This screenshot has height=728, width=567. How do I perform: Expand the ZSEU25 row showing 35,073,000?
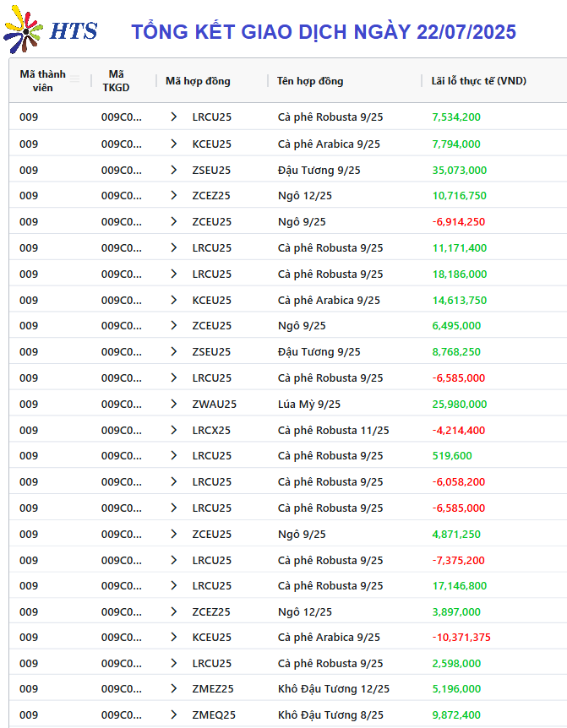coord(174,170)
